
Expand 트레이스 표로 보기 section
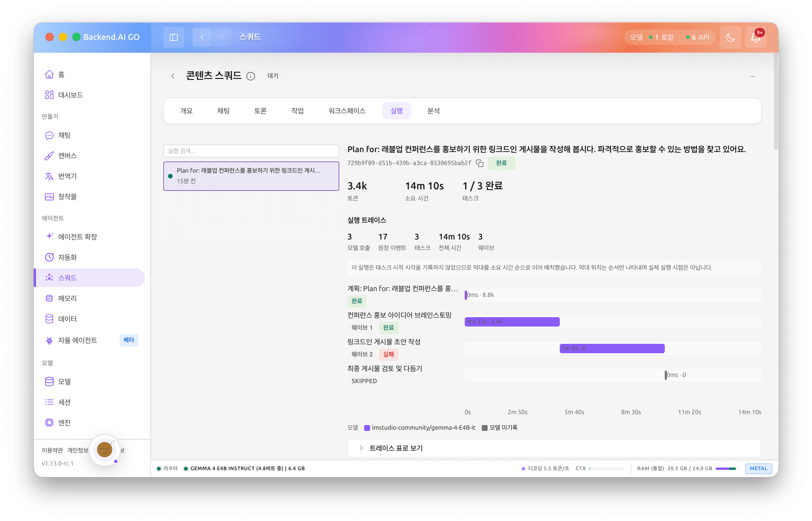554,448
